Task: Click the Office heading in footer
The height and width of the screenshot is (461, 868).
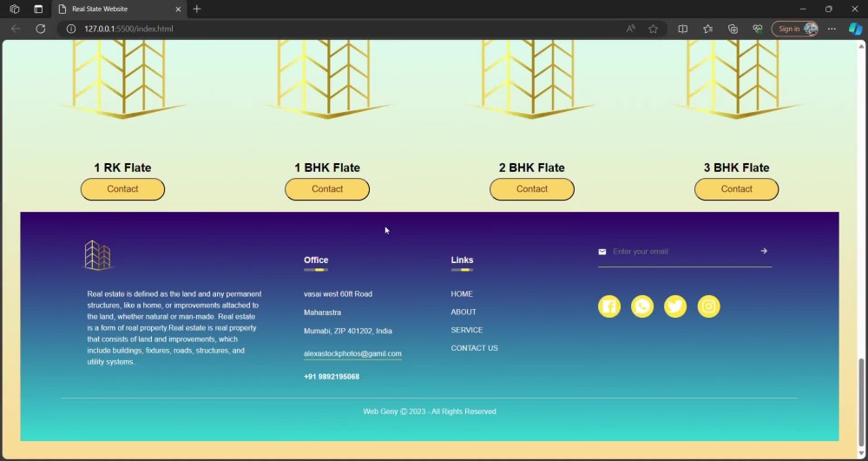Action: click(316, 260)
